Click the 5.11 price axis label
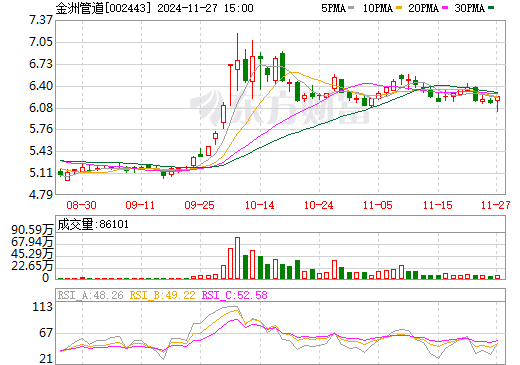520x365 pixels. point(41,173)
